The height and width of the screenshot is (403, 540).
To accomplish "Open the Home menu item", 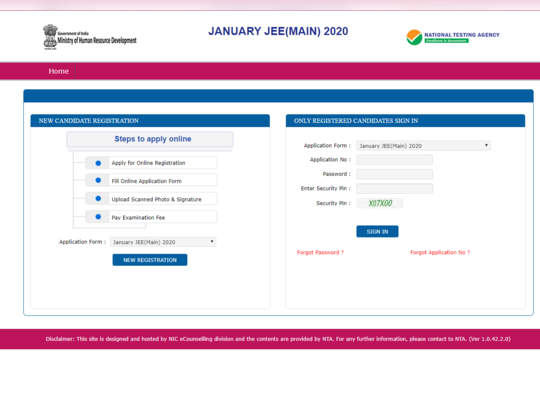I will [59, 71].
